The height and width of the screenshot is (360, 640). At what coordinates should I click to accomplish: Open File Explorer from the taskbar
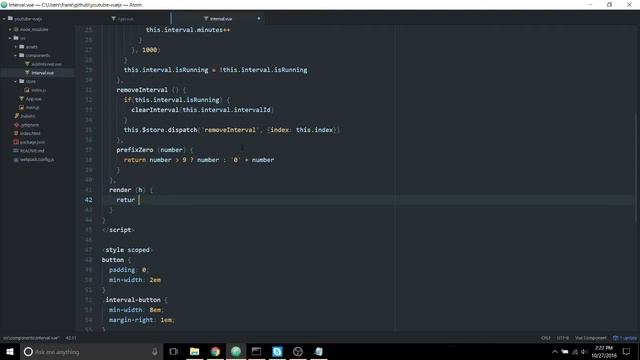[195, 351]
